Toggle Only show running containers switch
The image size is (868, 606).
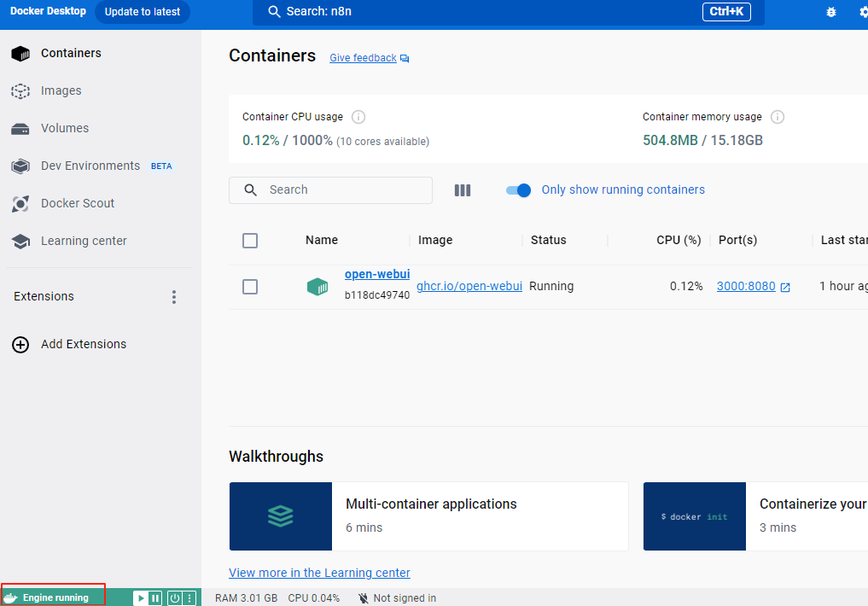(x=518, y=190)
